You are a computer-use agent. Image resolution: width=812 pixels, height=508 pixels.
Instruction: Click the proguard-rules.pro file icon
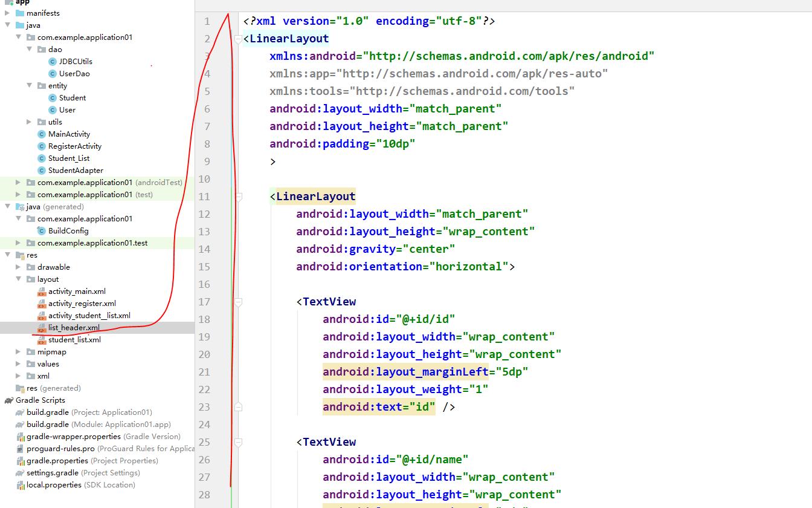21,448
